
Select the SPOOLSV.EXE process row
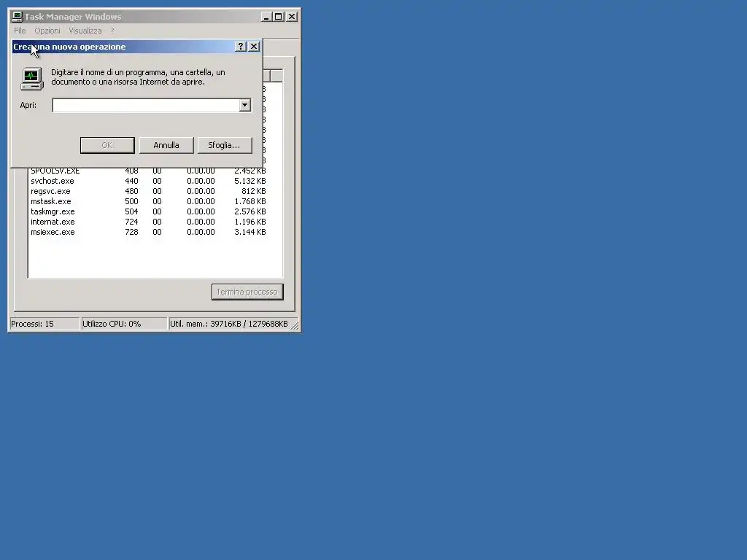click(148, 171)
